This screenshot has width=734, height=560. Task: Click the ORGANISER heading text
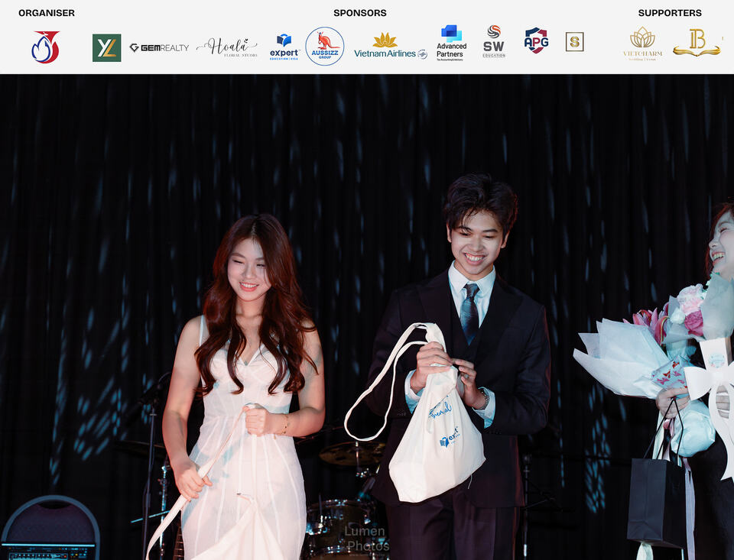(47, 13)
